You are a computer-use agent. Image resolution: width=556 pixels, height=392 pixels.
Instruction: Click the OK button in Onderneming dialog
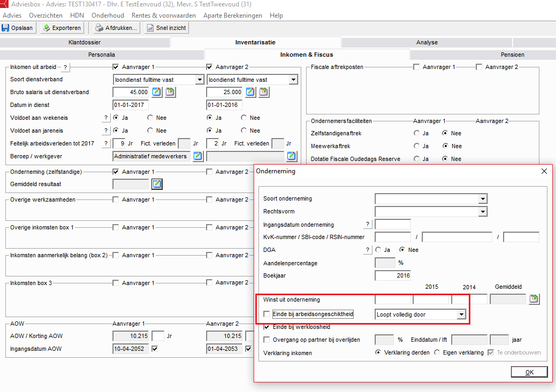[x=529, y=372]
